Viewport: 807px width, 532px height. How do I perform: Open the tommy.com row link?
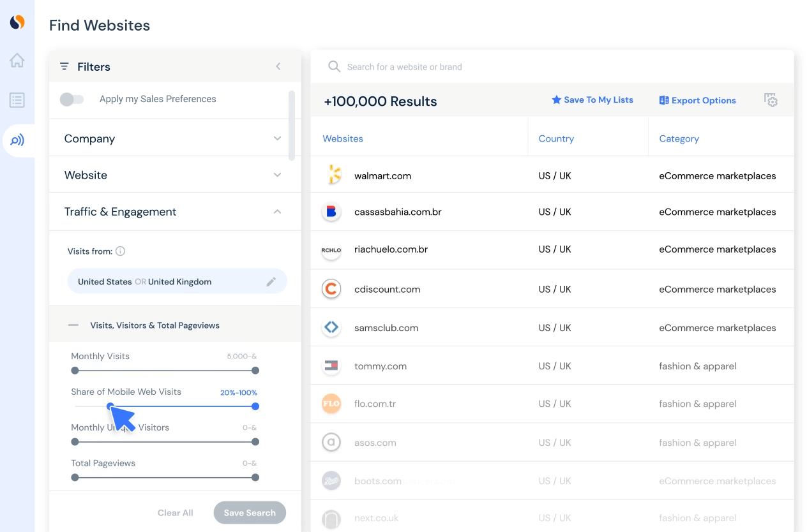pyautogui.click(x=381, y=366)
